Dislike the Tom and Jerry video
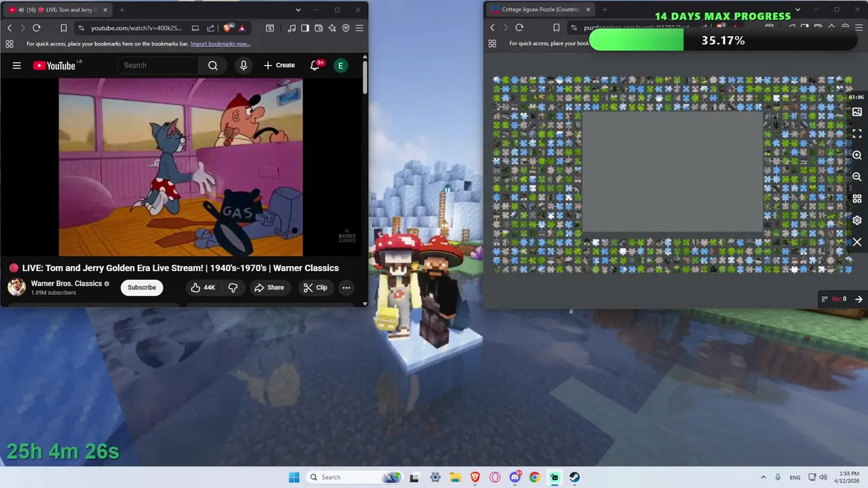Viewport: 868px width, 488px height. (233, 287)
